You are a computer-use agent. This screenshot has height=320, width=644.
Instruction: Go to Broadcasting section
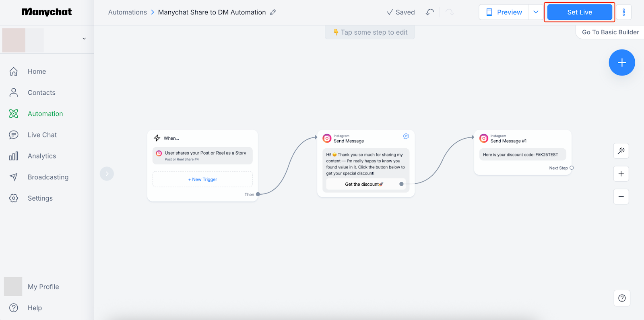pos(48,177)
